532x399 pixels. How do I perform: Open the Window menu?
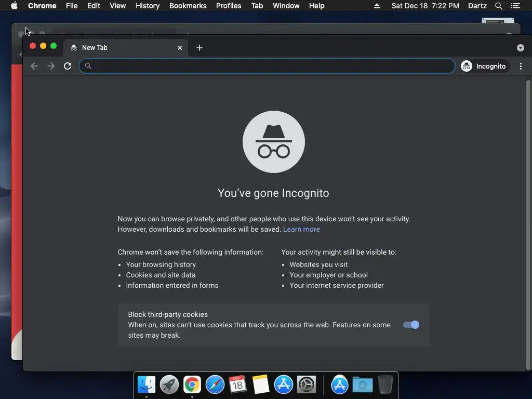pos(286,6)
